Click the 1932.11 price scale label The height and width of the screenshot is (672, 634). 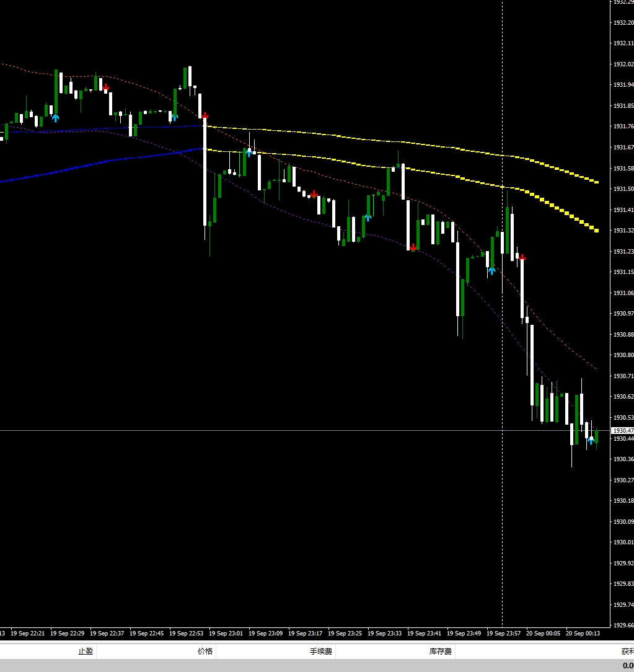[x=623, y=43]
